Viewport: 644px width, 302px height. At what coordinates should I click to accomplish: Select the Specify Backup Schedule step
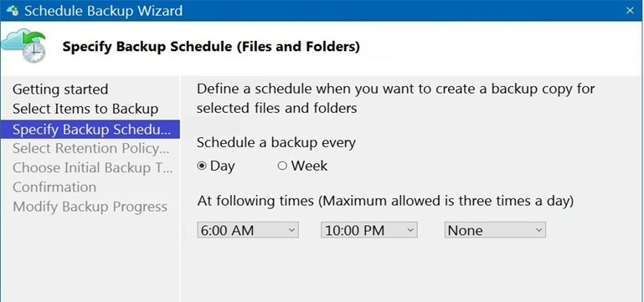coord(90,130)
